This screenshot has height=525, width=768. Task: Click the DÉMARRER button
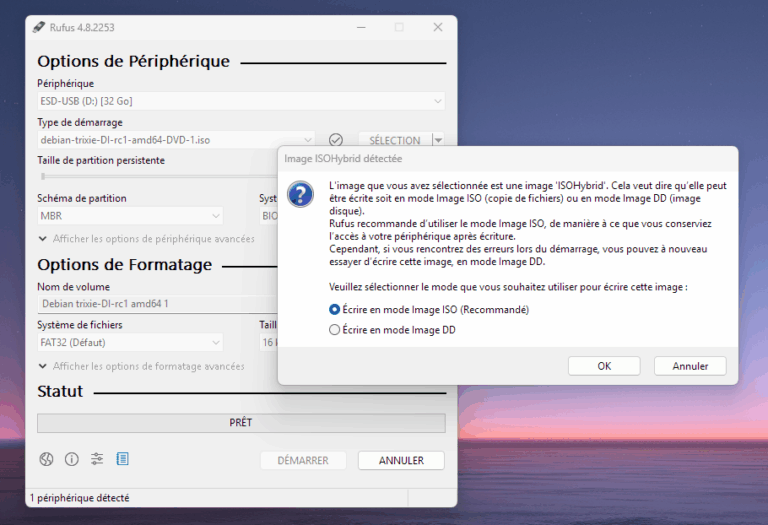[303, 460]
